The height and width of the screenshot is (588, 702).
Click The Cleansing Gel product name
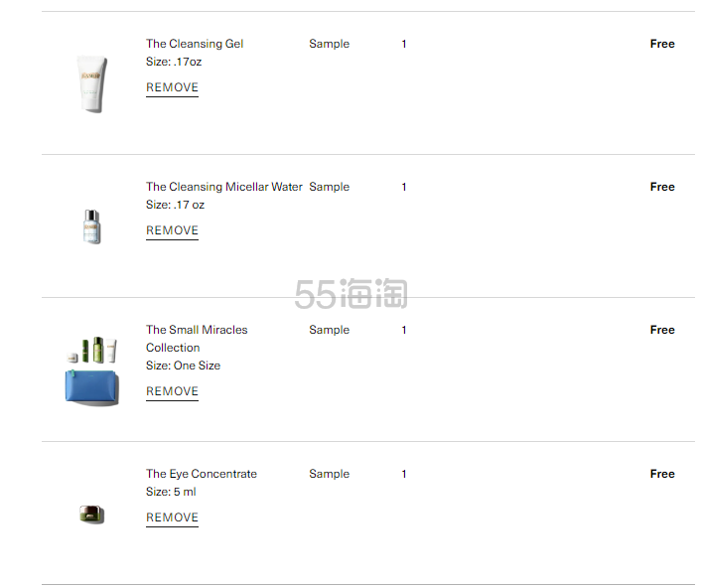(195, 44)
